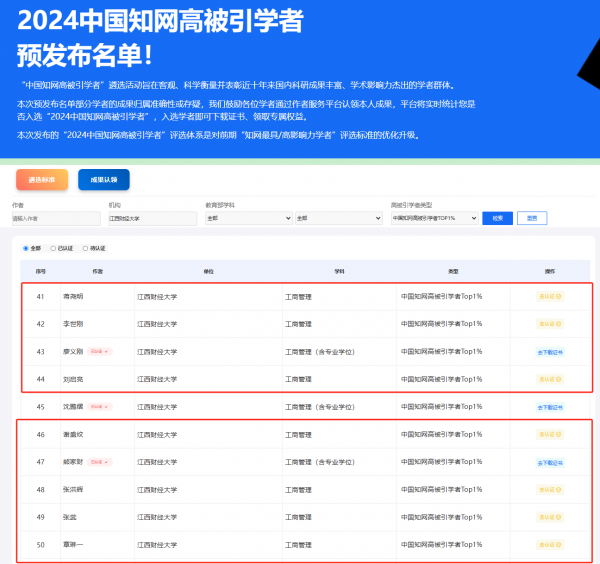Open the blue 成果认领 button
This screenshot has width=600, height=564.
tap(104, 179)
